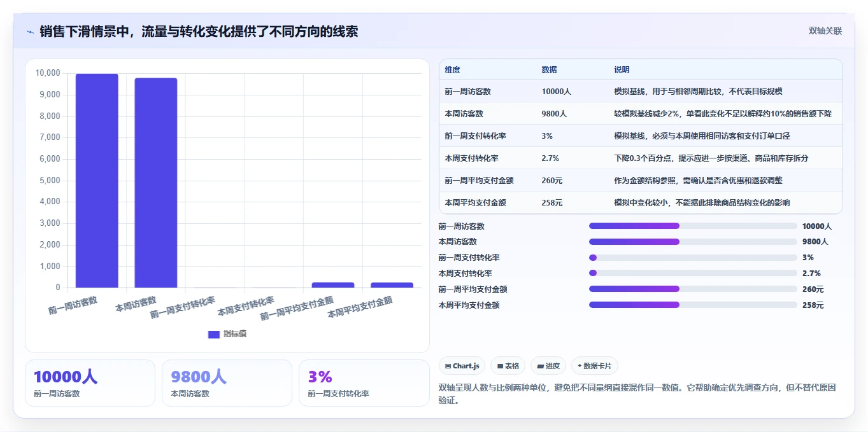Click x-axis label 本周支付转化率
868x432 pixels.
click(x=246, y=307)
